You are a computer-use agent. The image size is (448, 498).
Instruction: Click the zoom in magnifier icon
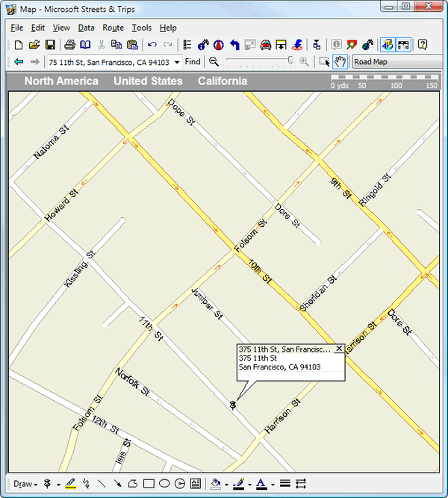(304, 62)
